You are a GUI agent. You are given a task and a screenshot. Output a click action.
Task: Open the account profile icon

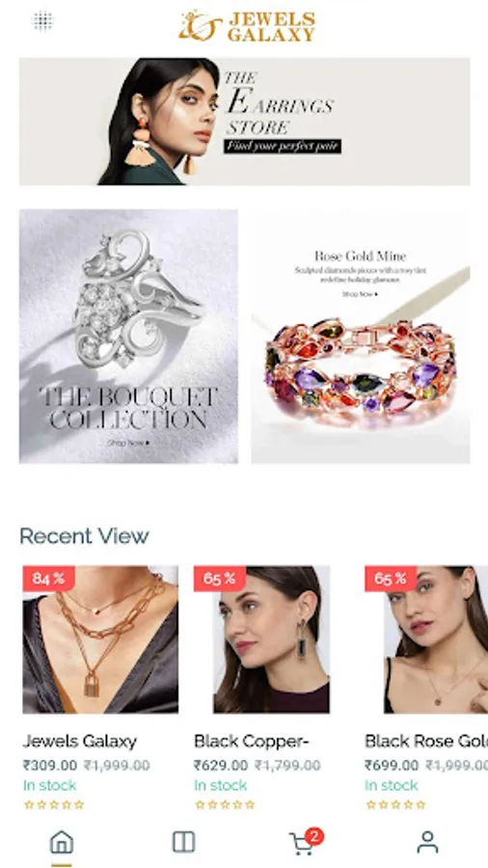point(426,842)
